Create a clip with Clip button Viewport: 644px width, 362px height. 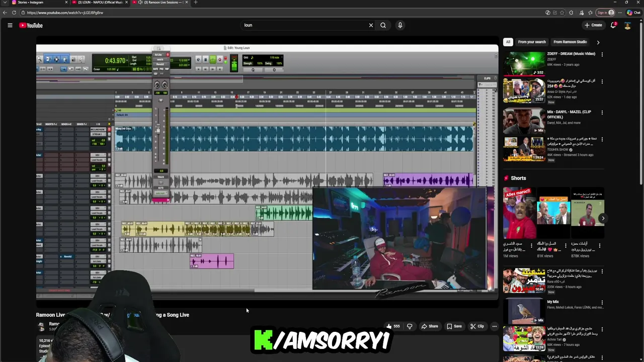477,326
